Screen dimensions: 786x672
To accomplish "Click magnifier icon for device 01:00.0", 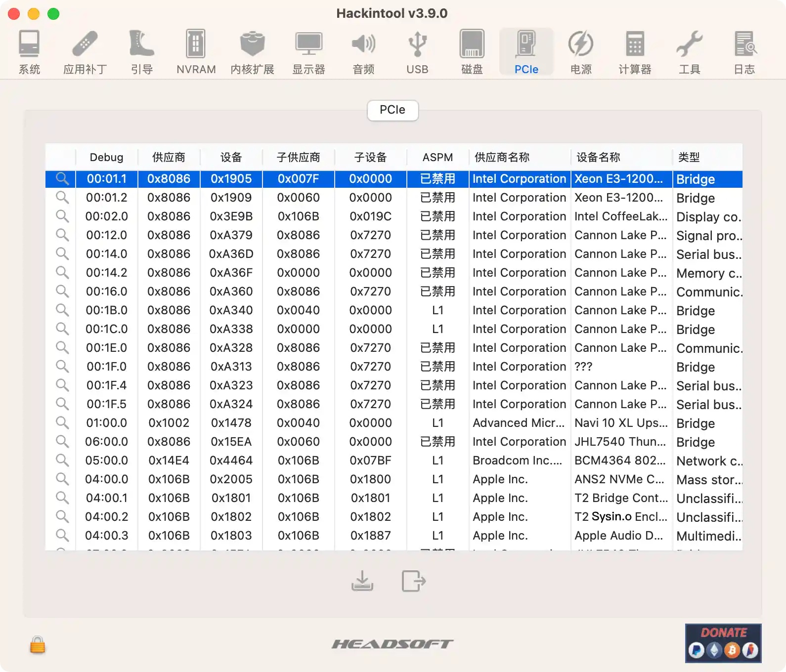I will 62,422.
